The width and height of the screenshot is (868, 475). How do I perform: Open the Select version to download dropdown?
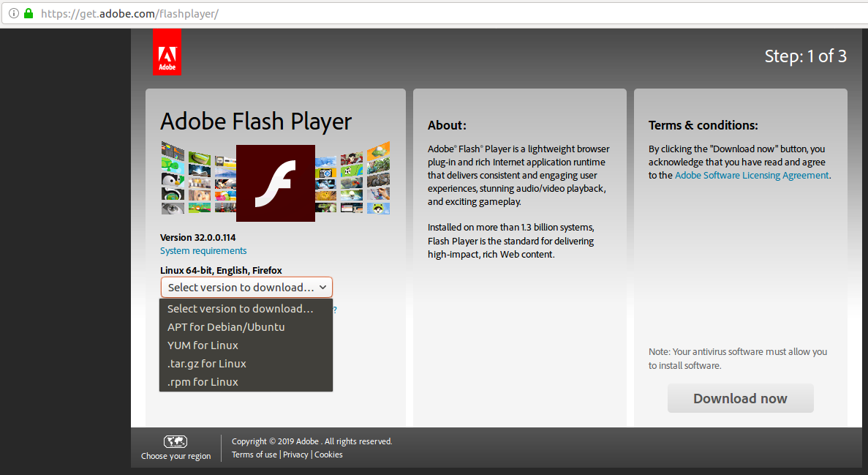coord(246,287)
